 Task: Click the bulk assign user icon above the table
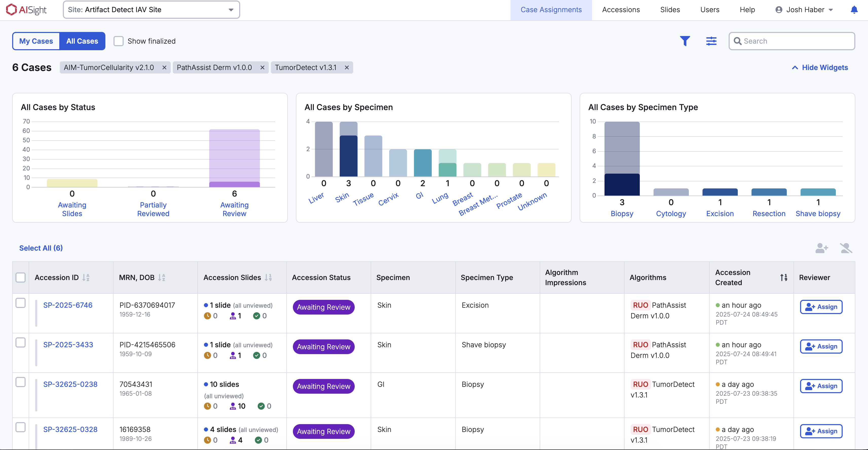[822, 248]
